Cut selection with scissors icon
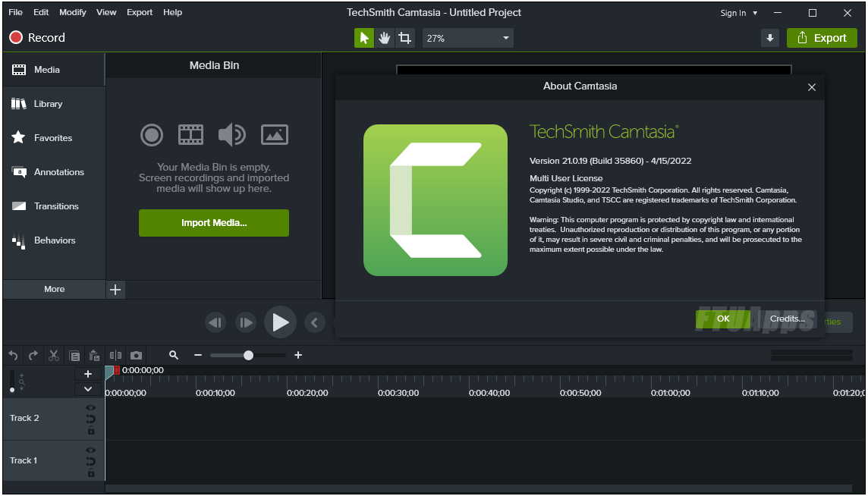 coord(54,356)
